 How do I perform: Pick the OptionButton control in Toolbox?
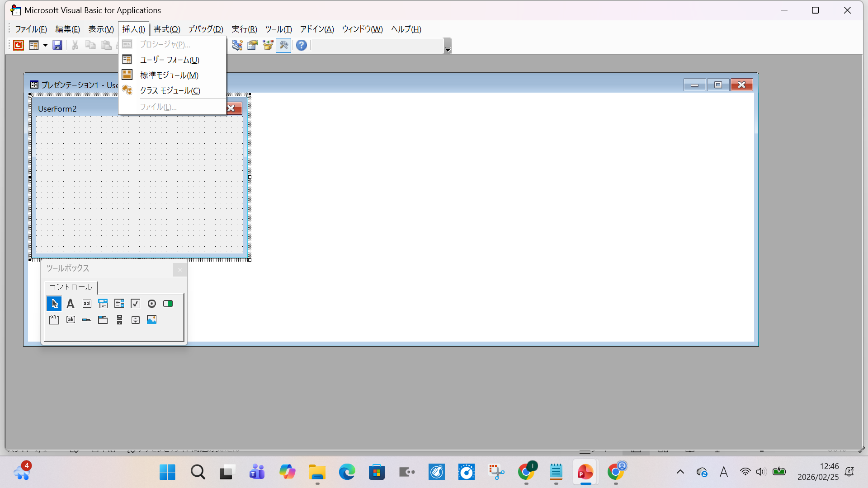point(152,304)
